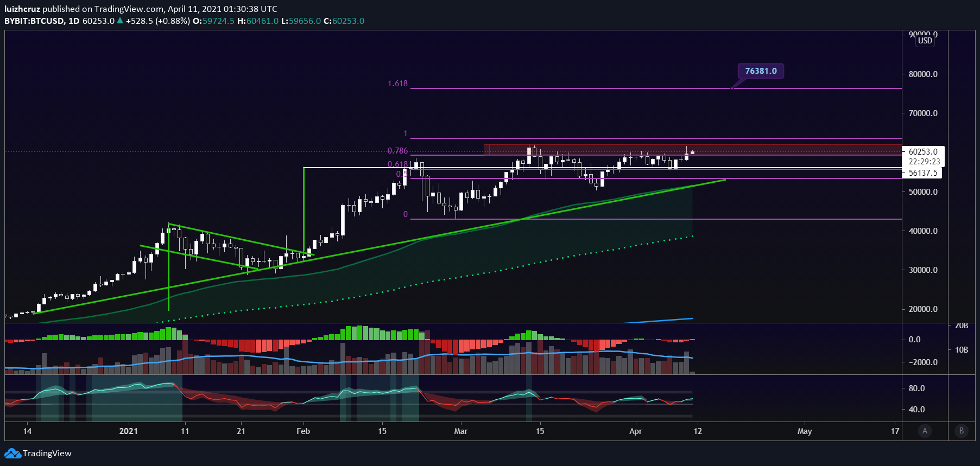Click the 14 date label on time axis

(x=27, y=431)
